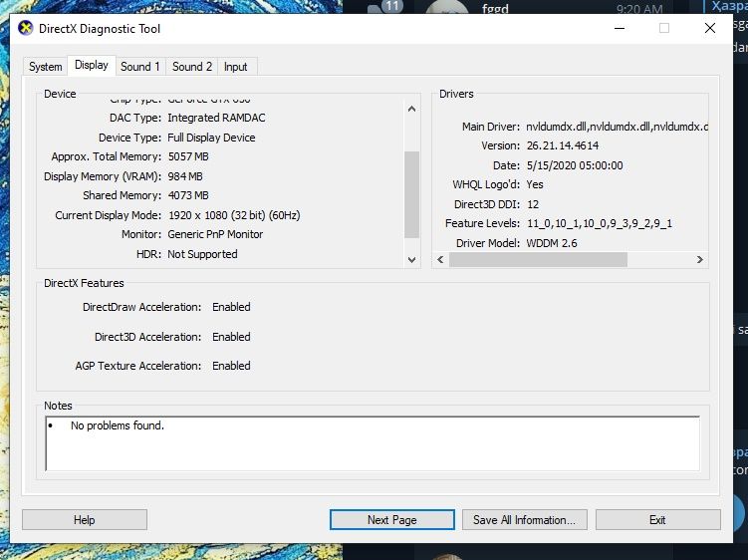This screenshot has width=748, height=560.
Task: Click driver date '5/15/2020 05:00:00'
Action: [575, 165]
